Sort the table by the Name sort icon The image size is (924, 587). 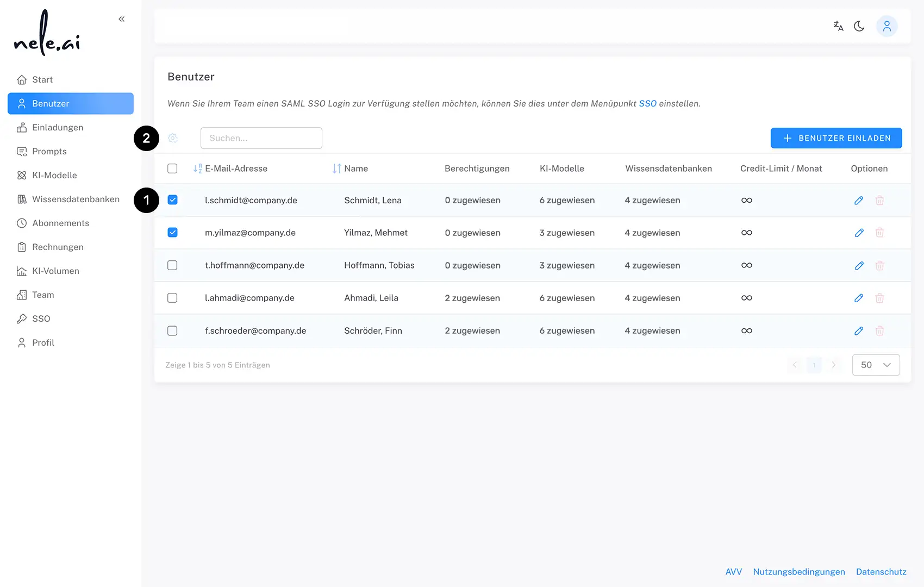(337, 168)
